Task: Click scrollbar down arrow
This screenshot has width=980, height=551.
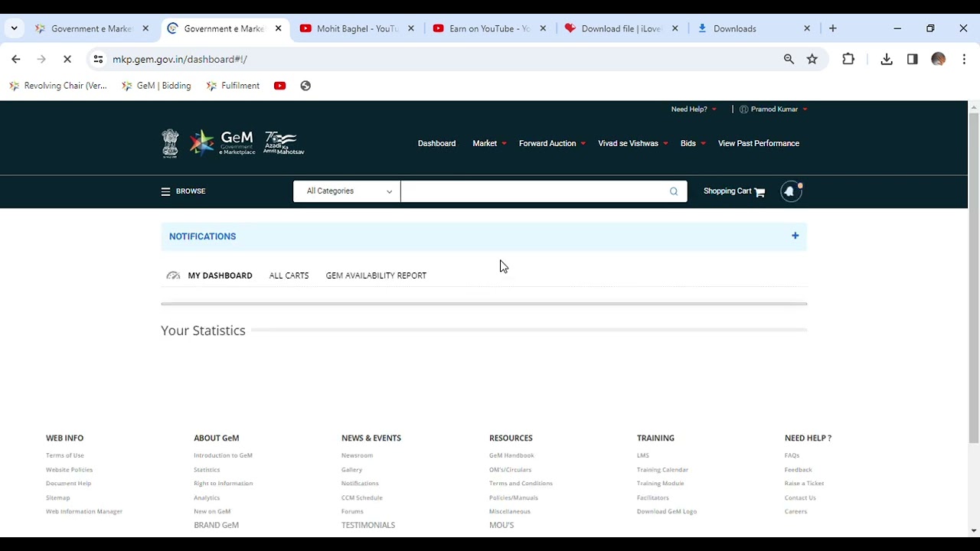Action: click(x=974, y=530)
